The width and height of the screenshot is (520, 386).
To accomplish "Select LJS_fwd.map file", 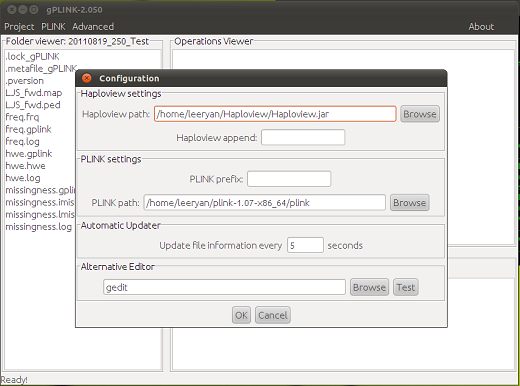I will click(x=34, y=93).
